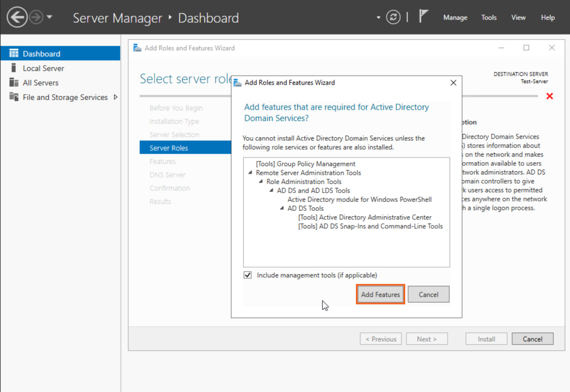Select All Servers in the sidebar
This screenshot has width=570, height=392.
(40, 82)
